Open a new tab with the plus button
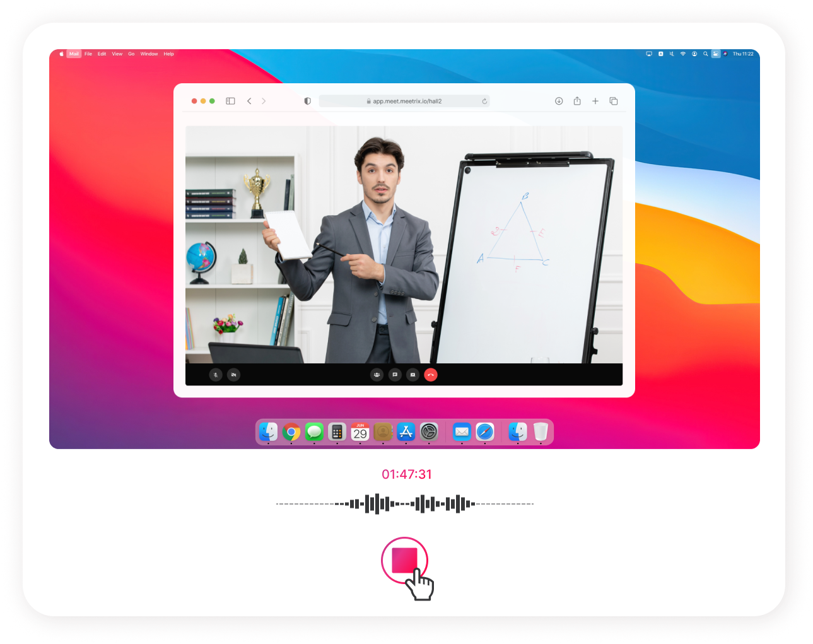 click(x=595, y=100)
